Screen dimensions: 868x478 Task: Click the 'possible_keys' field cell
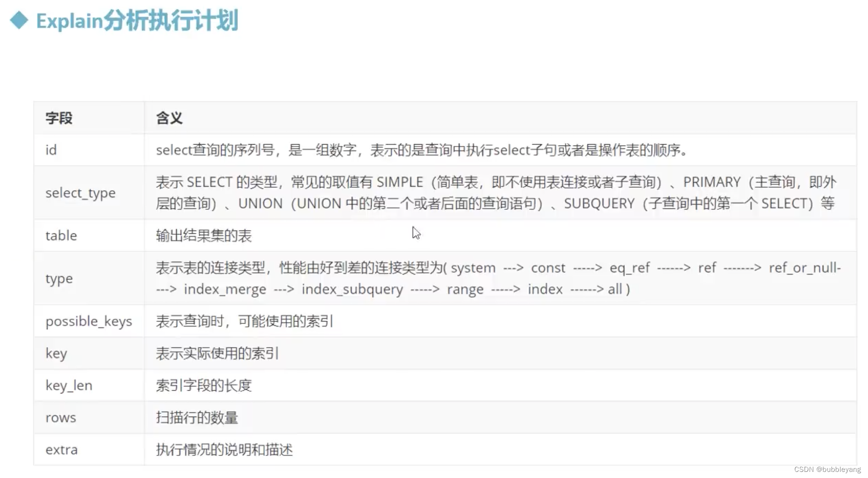click(89, 321)
